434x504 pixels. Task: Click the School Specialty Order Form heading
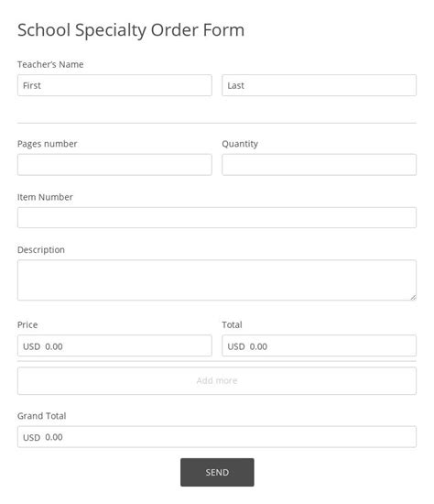[131, 30]
